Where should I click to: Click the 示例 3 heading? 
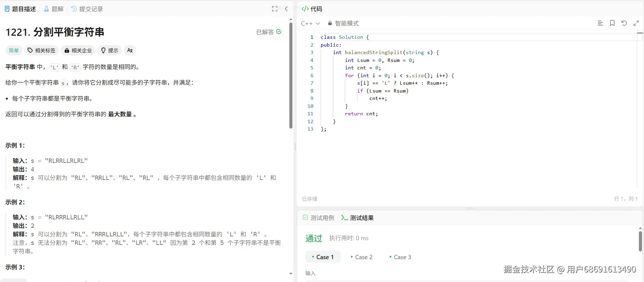(15, 267)
